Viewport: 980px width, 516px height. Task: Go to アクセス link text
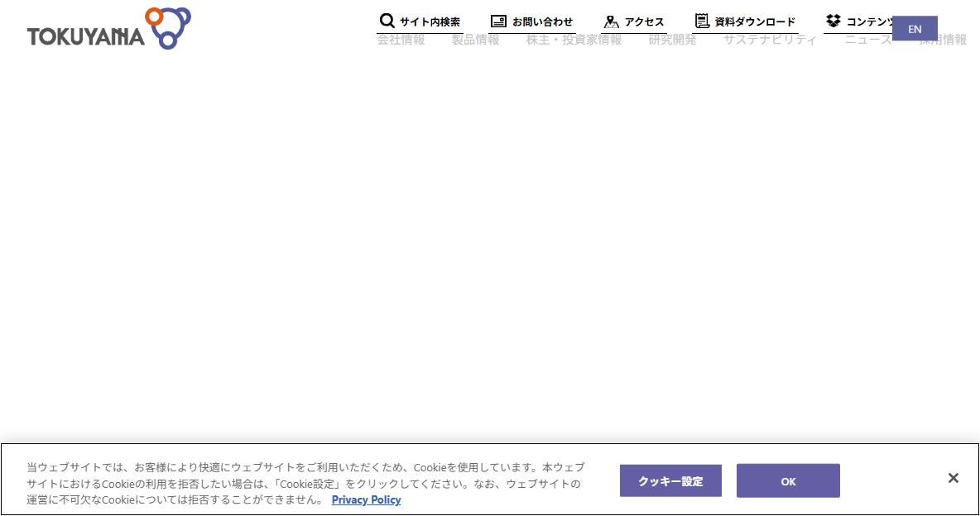645,21
